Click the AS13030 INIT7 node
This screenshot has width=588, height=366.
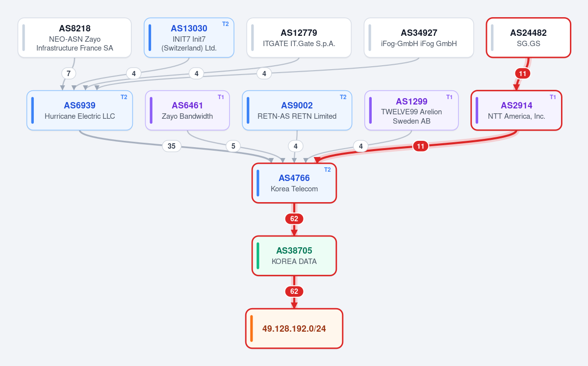pos(189,37)
